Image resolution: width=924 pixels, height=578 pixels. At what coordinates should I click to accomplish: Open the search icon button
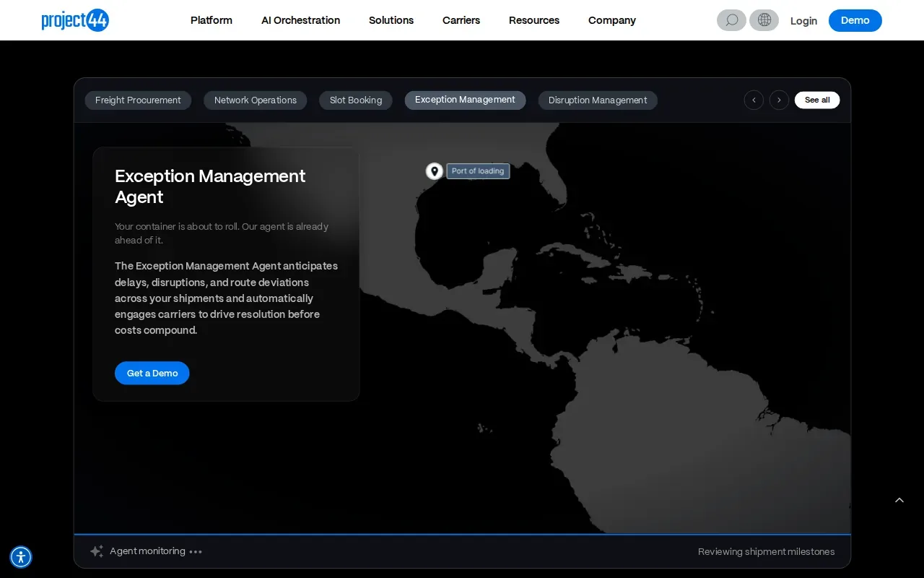[x=731, y=20]
